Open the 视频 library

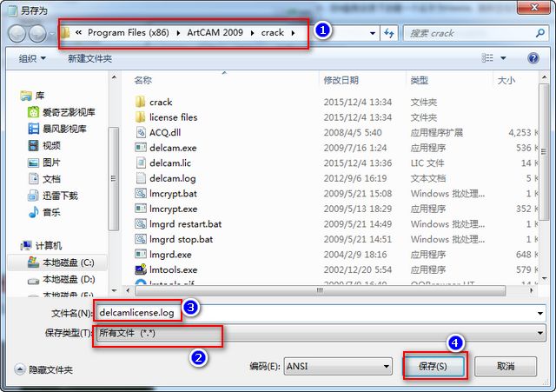pos(44,145)
